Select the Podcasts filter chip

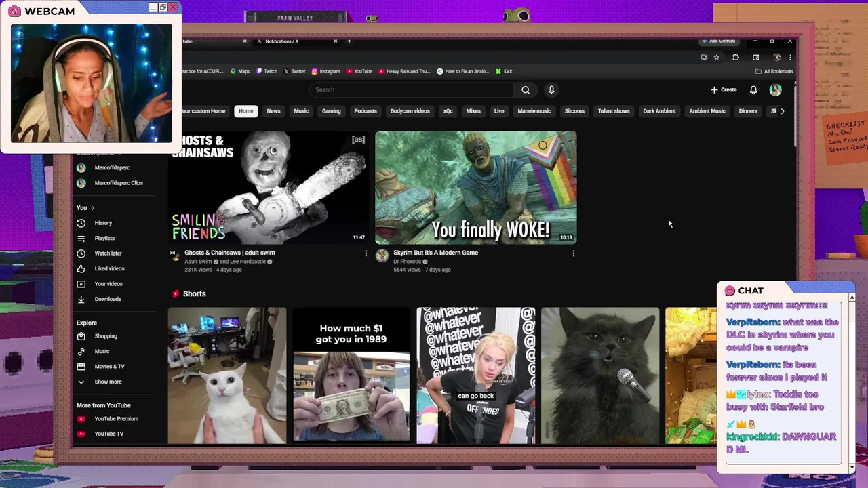click(366, 111)
